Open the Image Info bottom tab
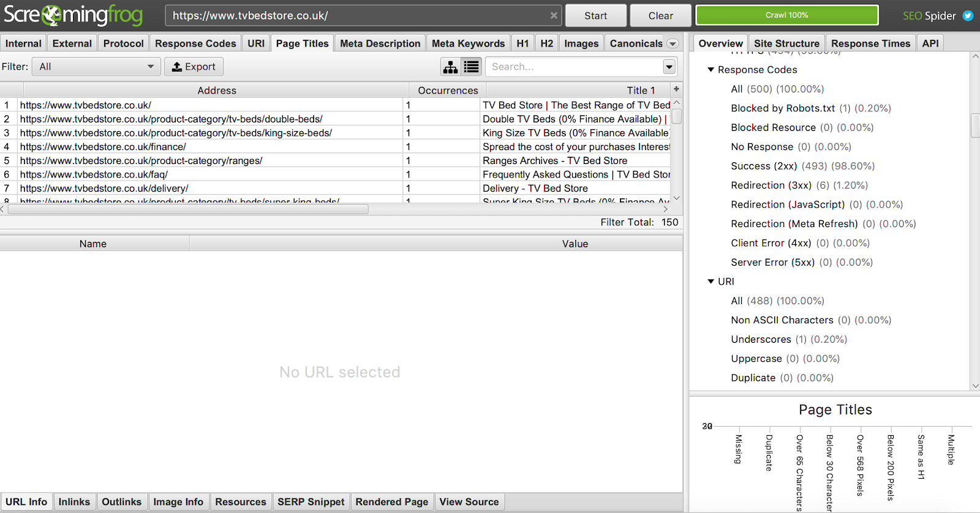980x513 pixels. point(178,502)
